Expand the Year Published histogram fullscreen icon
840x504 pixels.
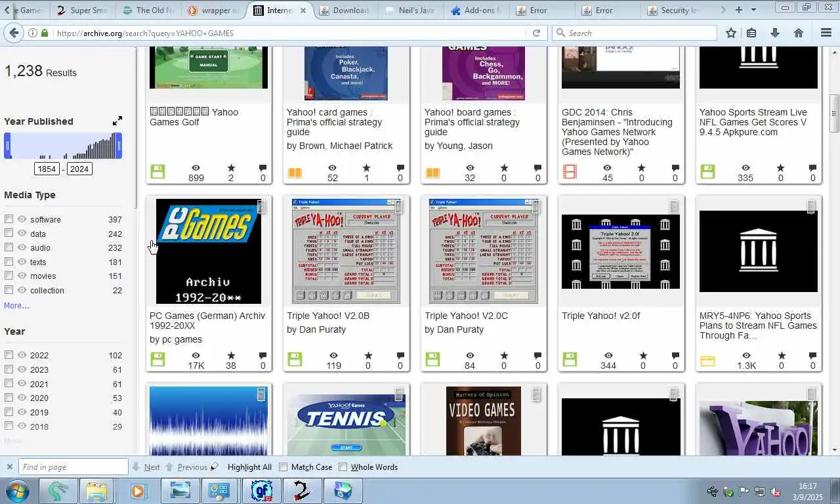click(117, 121)
